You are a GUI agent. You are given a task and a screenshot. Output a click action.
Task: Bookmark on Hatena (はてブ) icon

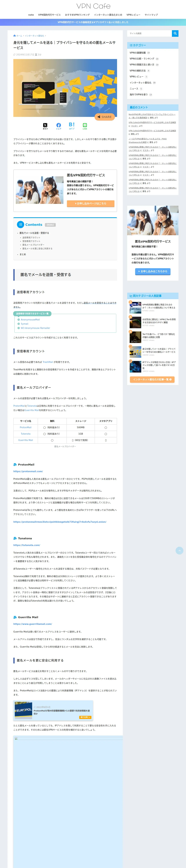coord(72,126)
